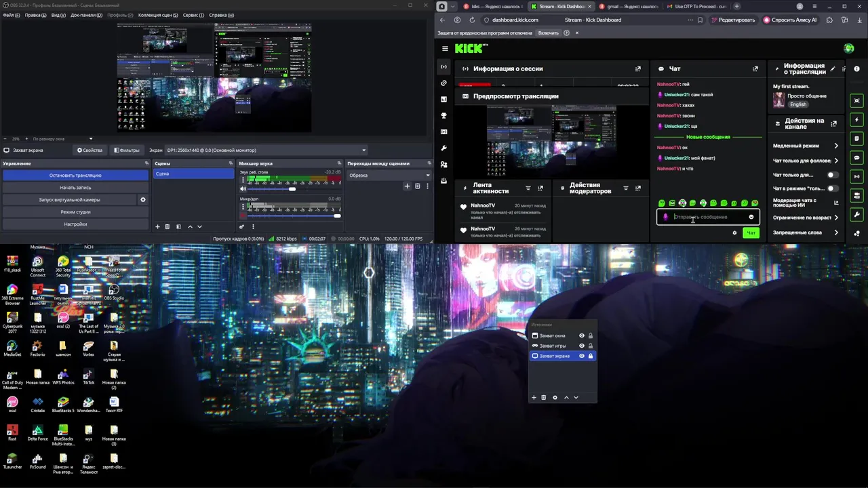Viewport: 868px width, 488px height.
Task: Click Начать запись button
Action: click(x=75, y=187)
